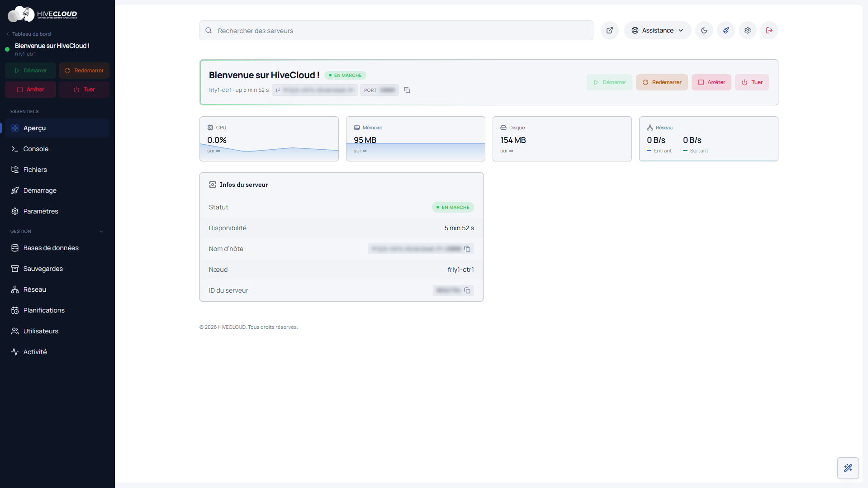Click the EN MARCHE badge beside the title
This screenshot has height=488, width=868.
pyautogui.click(x=345, y=75)
